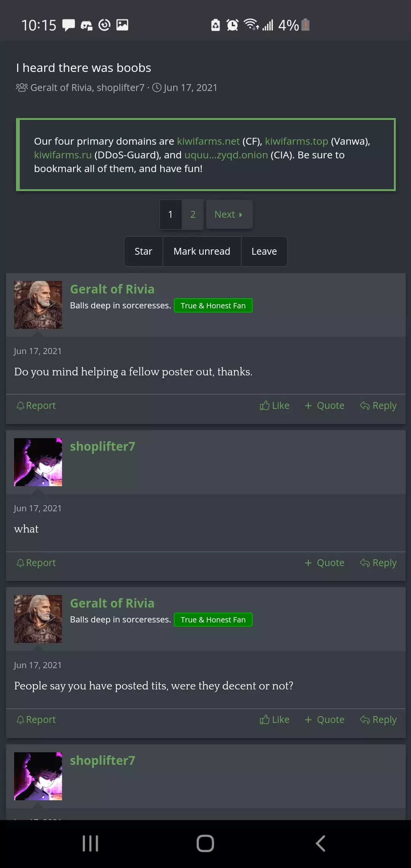Select page 1 in pagination
Image resolution: width=411 pixels, height=868 pixels.
coord(170,214)
